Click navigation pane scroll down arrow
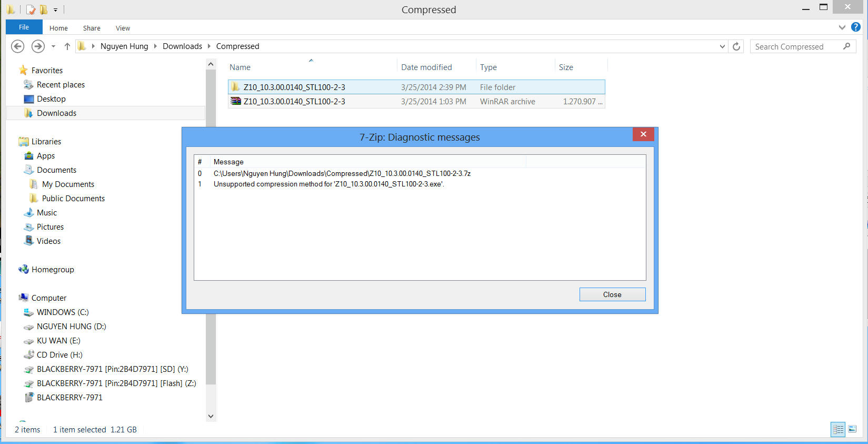Screen dimensions: 868x444 (x=211, y=416)
